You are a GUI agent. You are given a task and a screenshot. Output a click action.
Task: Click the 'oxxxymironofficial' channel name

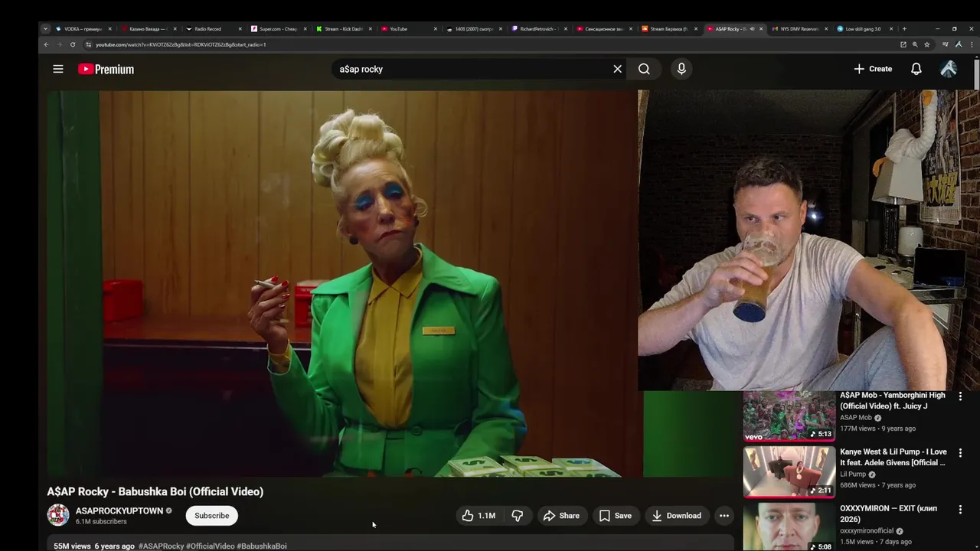pyautogui.click(x=867, y=531)
